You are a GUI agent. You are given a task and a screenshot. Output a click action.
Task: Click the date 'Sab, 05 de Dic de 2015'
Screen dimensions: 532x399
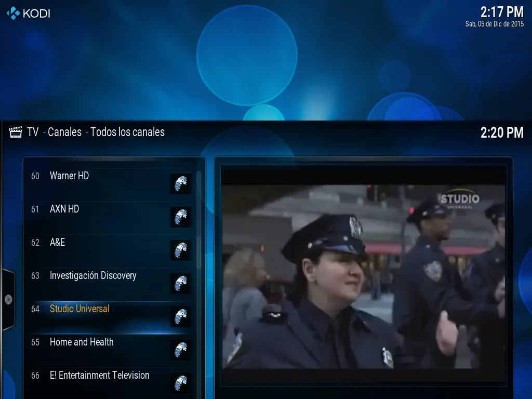(495, 24)
